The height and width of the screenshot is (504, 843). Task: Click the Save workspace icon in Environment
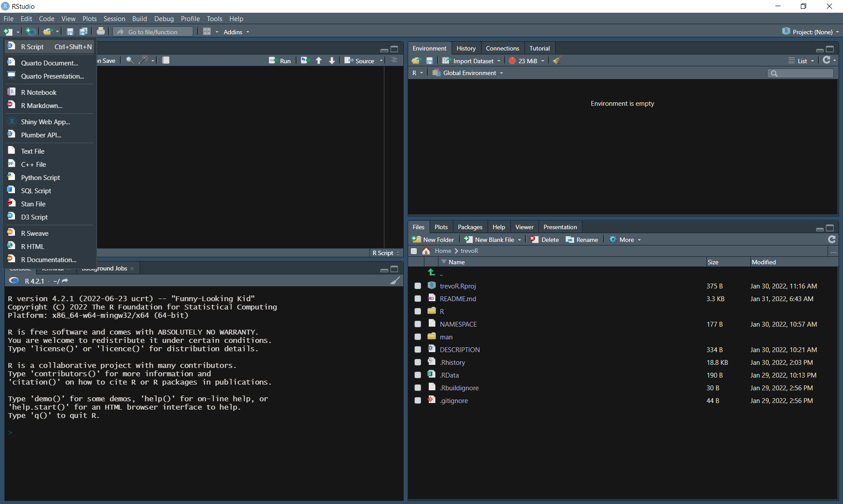pos(430,61)
